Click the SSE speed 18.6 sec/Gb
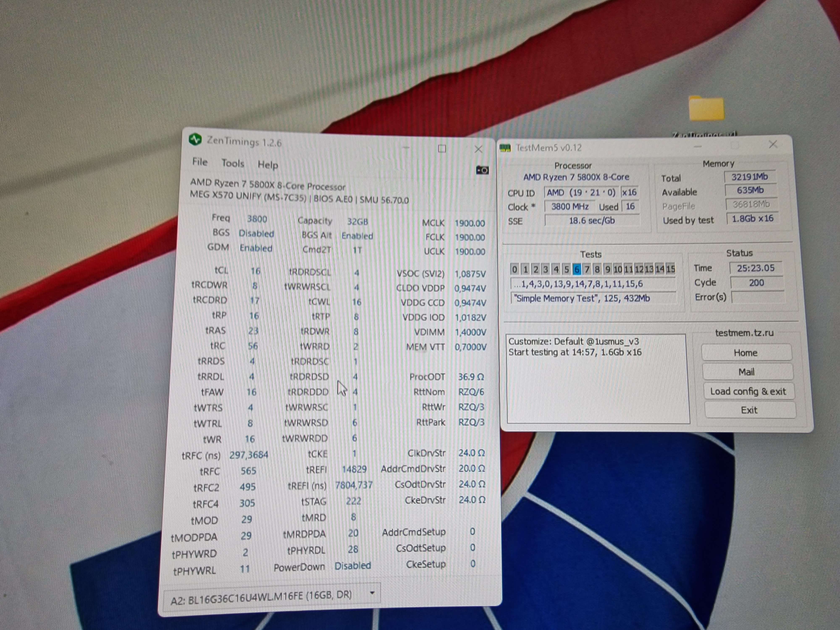This screenshot has width=840, height=630. [x=592, y=220]
